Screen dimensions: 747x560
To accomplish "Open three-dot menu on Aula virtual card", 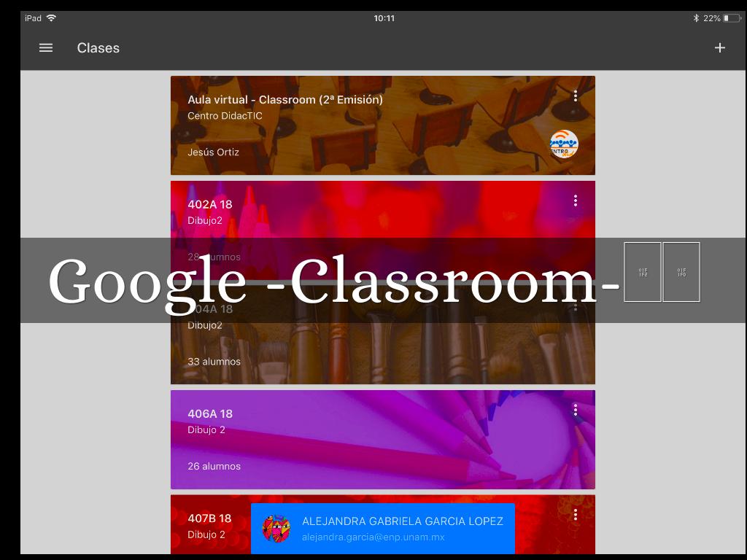I will click(576, 96).
